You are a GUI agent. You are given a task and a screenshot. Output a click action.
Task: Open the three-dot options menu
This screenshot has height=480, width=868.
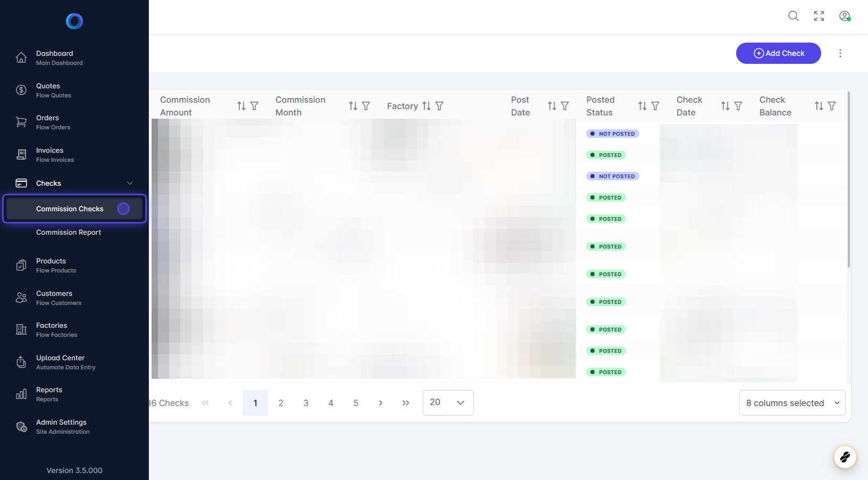(840, 53)
